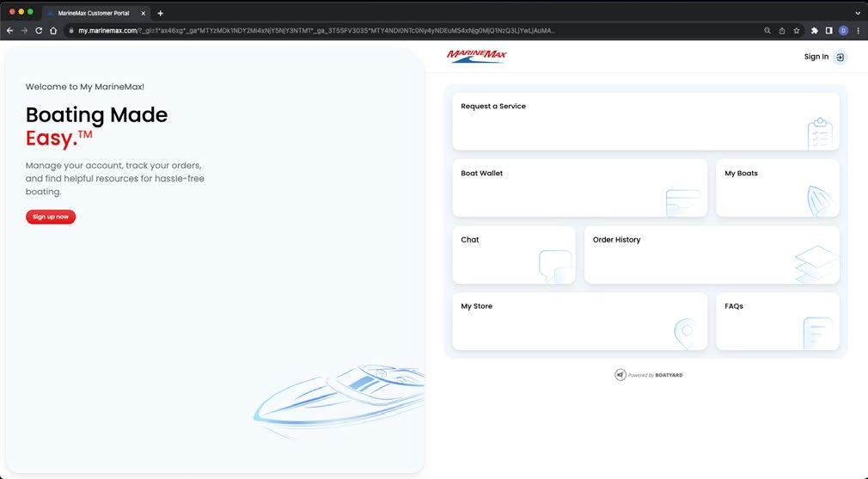Bookmark this page with the star icon
The width and height of the screenshot is (868, 479).
pos(796,30)
